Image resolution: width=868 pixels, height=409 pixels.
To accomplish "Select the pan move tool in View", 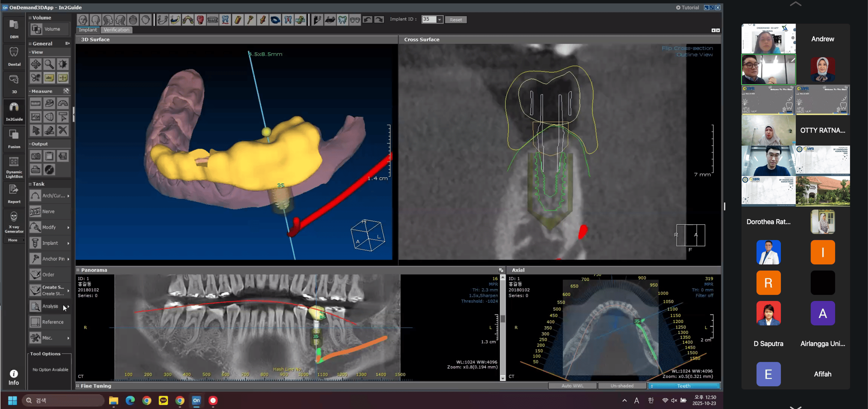I will coord(35,64).
